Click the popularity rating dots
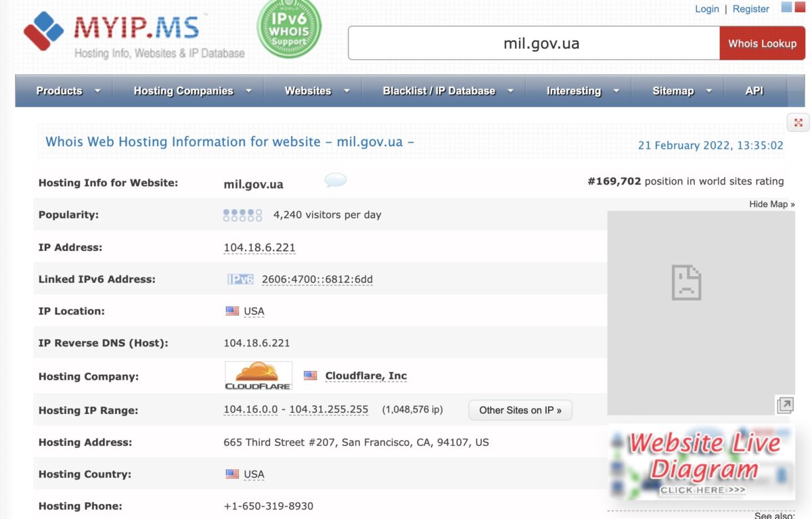 click(x=242, y=215)
